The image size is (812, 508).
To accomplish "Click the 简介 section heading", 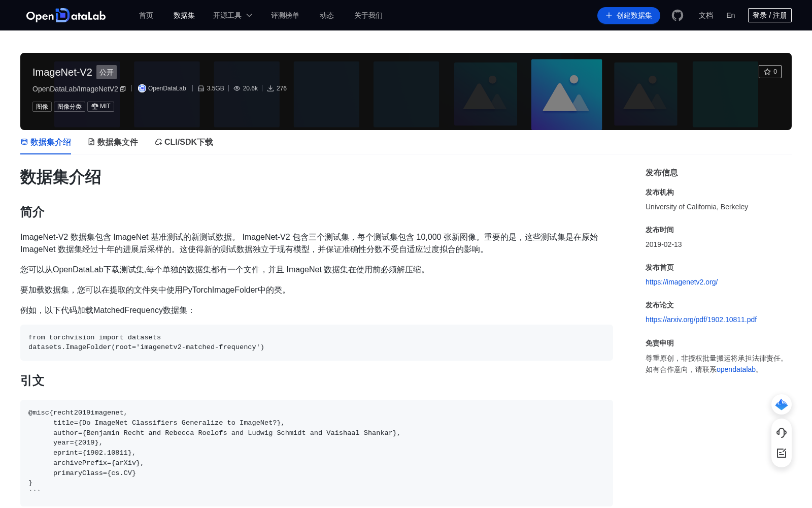I will tap(32, 212).
